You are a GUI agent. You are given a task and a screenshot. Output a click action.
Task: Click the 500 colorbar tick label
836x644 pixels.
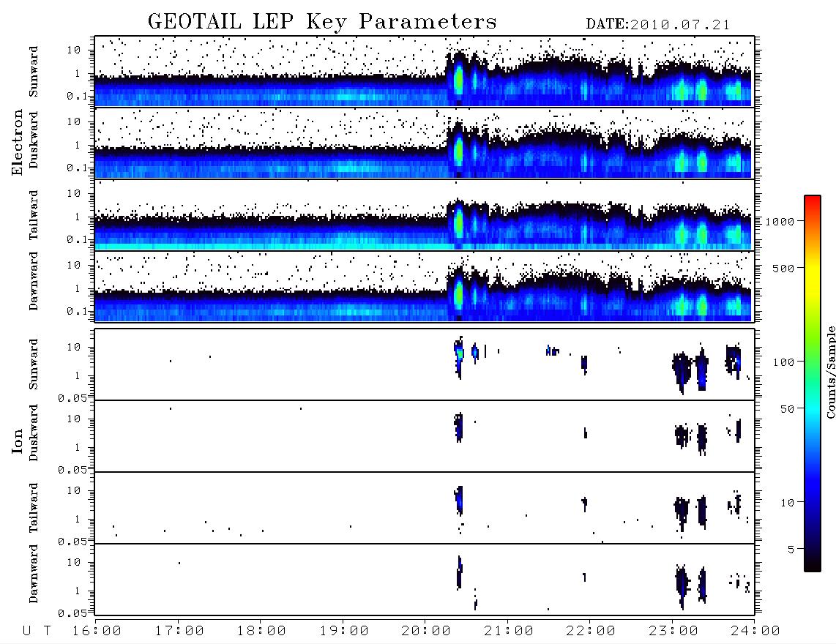[783, 268]
